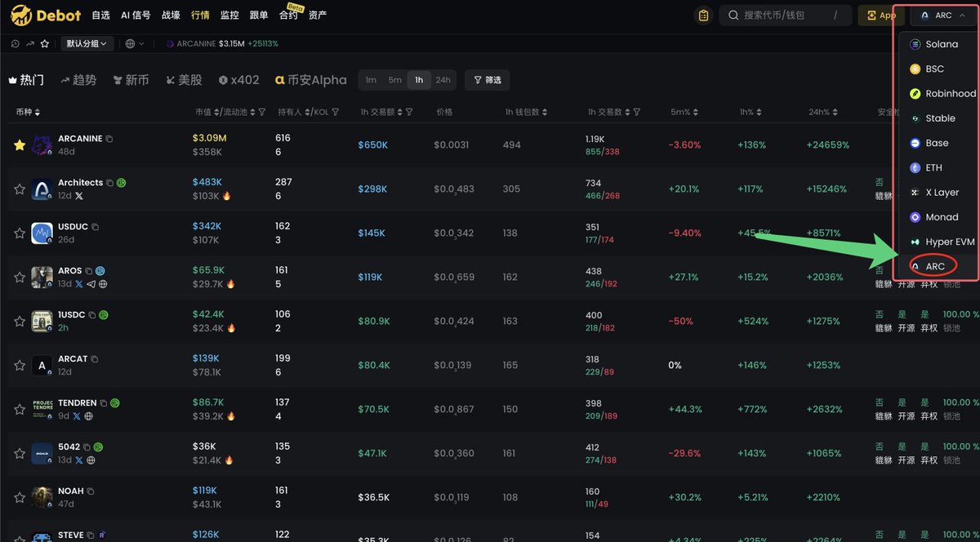Filter the market cap/liquidity column
Image resolution: width=980 pixels, height=542 pixels.
(261, 112)
